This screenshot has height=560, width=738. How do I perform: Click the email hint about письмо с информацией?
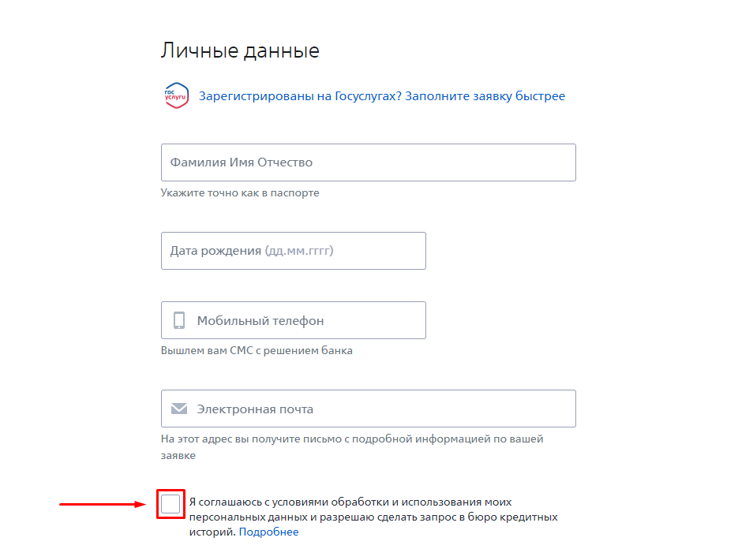click(x=351, y=439)
